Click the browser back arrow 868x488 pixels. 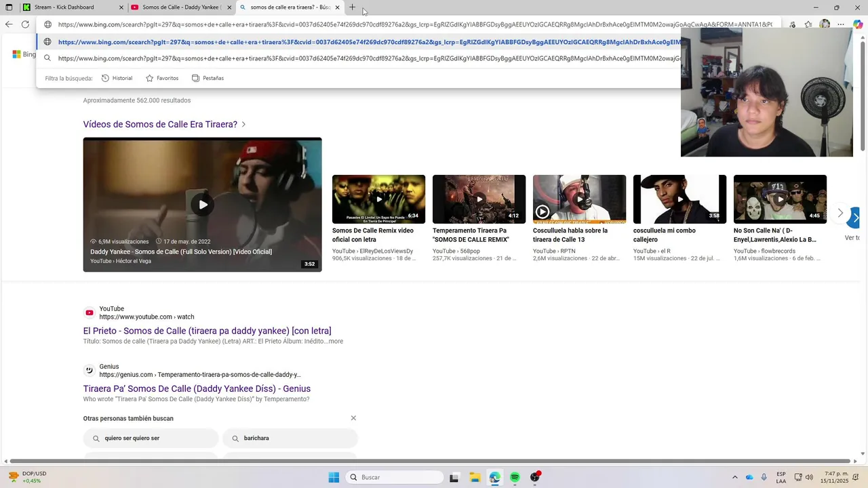tap(9, 24)
